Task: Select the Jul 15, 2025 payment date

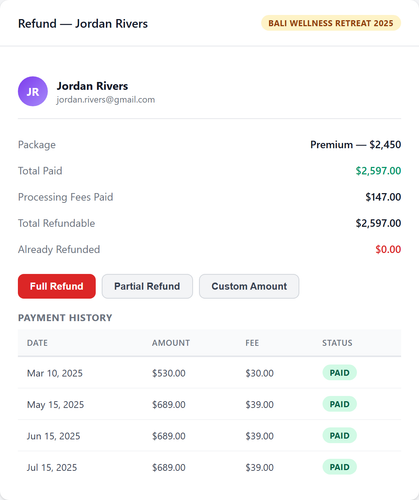Action: 52,467
